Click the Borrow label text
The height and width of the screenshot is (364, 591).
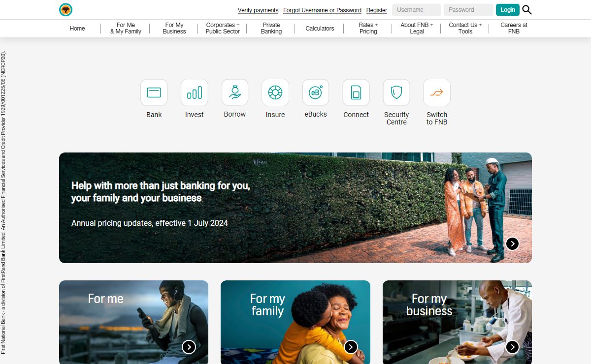click(235, 114)
